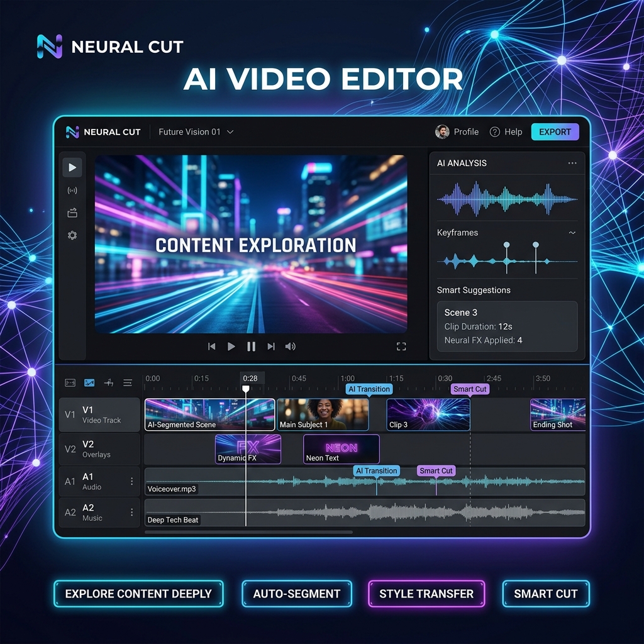This screenshot has width=644, height=644.
Task: Click the Help question mark icon
Action: tap(495, 132)
